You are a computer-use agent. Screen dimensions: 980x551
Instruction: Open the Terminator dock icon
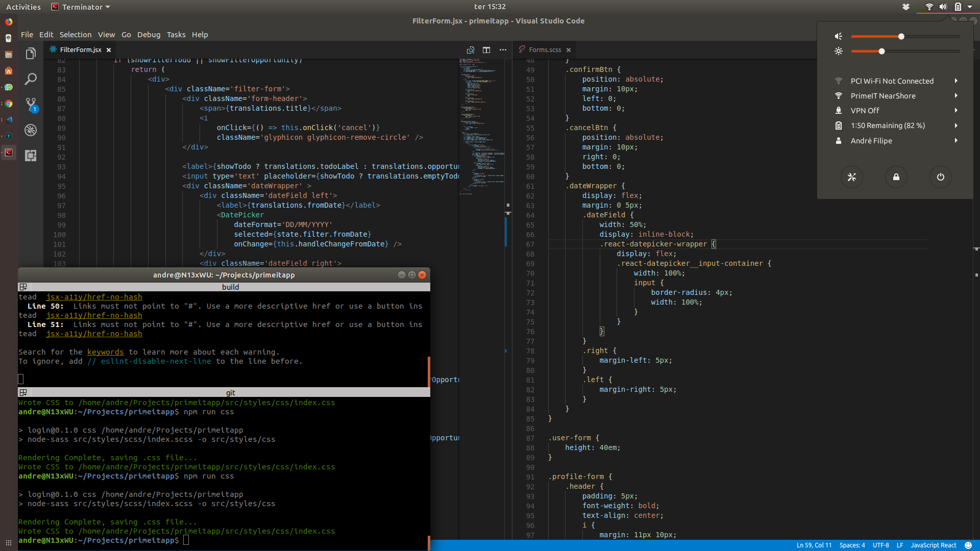[x=9, y=153]
